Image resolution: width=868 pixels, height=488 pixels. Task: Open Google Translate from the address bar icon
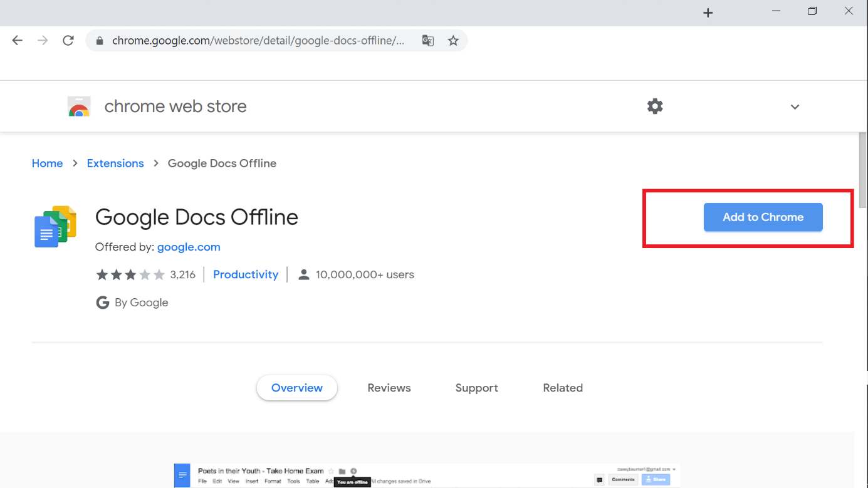pos(427,40)
